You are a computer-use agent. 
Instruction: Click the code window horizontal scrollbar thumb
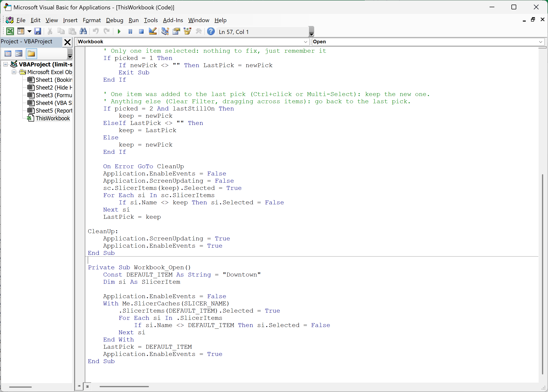[x=124, y=386]
